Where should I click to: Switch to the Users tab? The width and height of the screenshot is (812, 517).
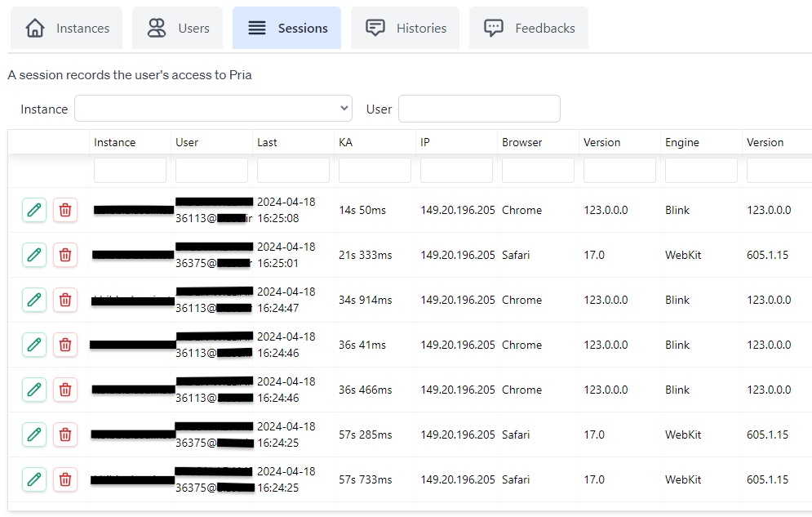click(x=177, y=27)
